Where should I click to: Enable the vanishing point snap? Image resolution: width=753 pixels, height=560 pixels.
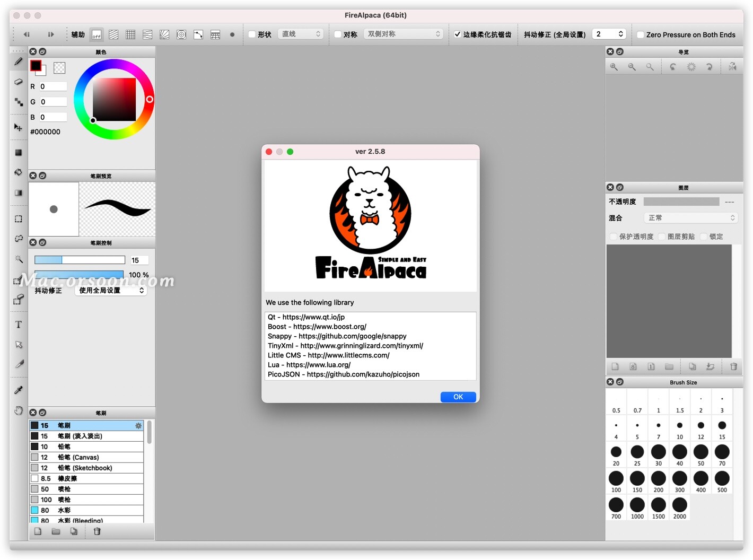[147, 34]
